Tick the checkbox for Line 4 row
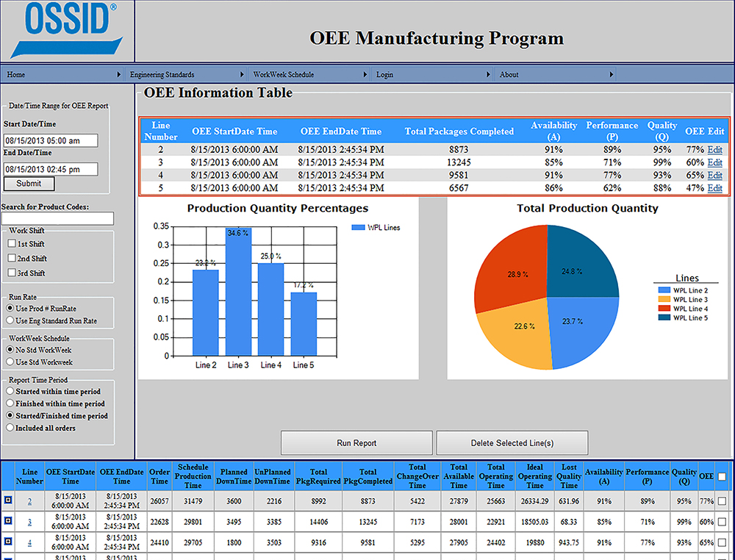735x560 pixels. (x=722, y=542)
